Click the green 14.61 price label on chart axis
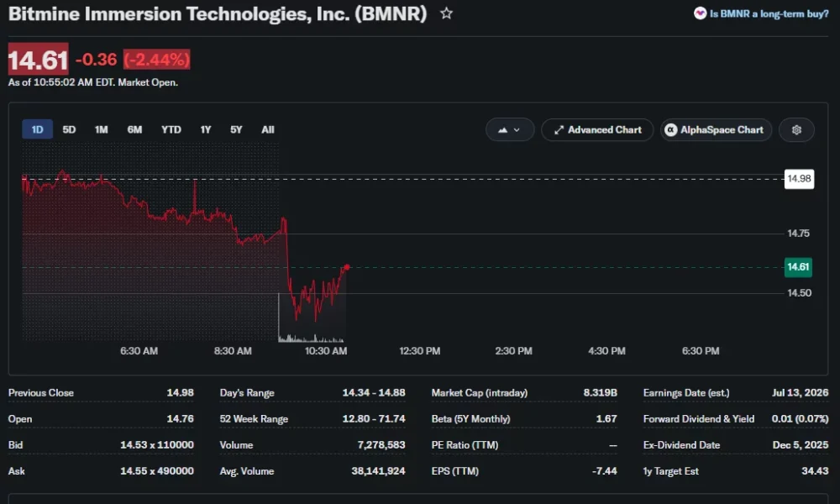The image size is (840, 504). [798, 267]
